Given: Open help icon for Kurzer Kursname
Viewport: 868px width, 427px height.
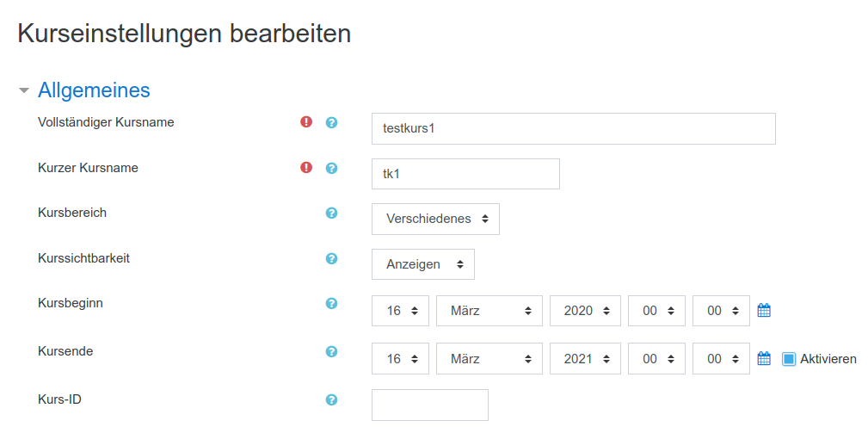Looking at the screenshot, I should tap(331, 168).
